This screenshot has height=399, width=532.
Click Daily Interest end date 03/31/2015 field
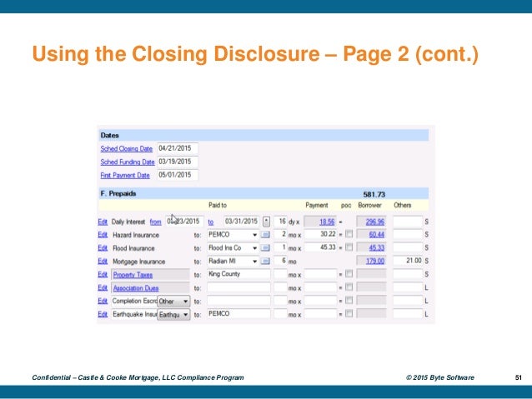tap(242, 222)
